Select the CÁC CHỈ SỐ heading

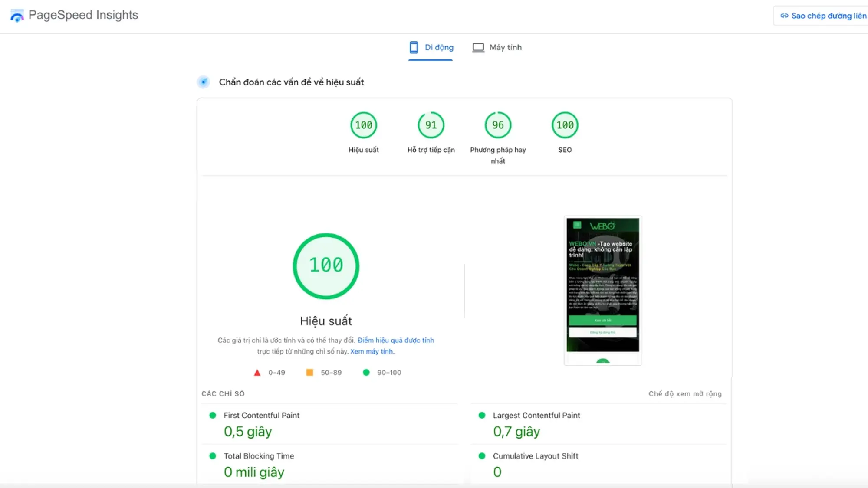(223, 394)
